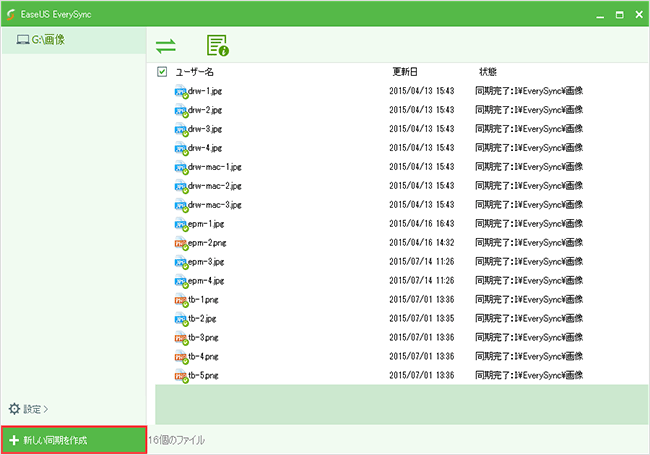
Task: Click the sync arrows toolbar icon
Action: click(x=166, y=46)
